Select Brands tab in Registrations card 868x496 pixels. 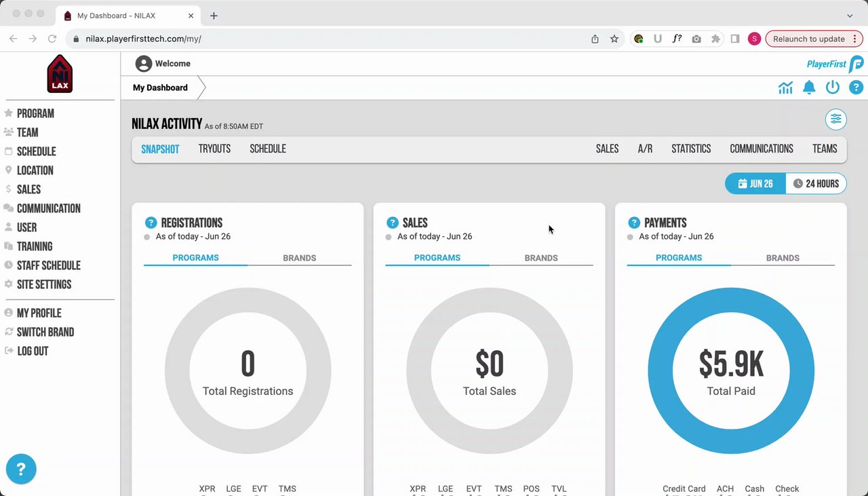point(300,258)
